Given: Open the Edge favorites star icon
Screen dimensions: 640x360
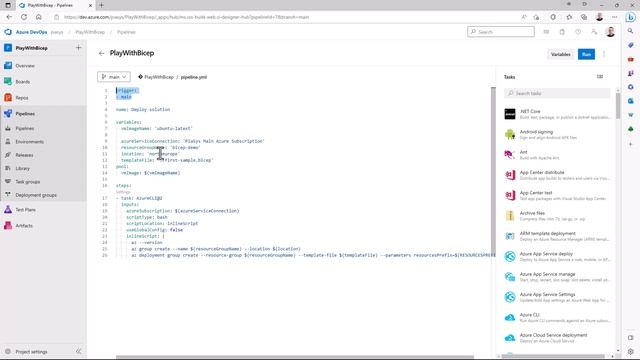Looking at the screenshot, I should (569, 17).
